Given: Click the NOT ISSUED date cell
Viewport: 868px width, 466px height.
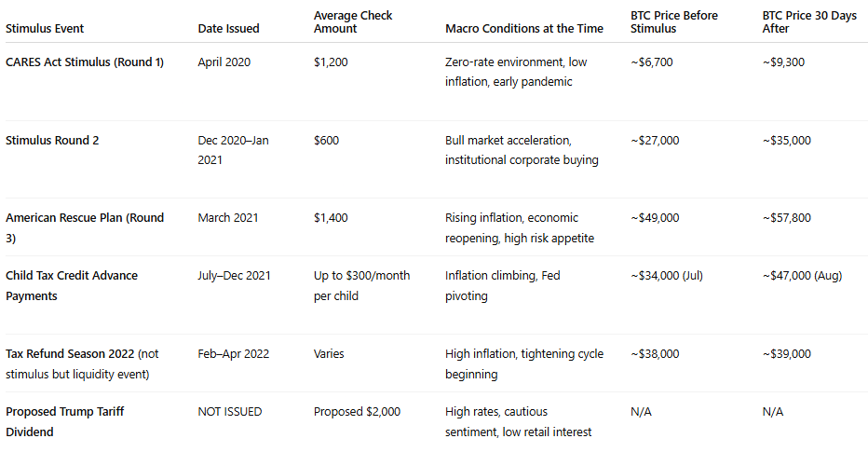Looking at the screenshot, I should click(x=229, y=412).
